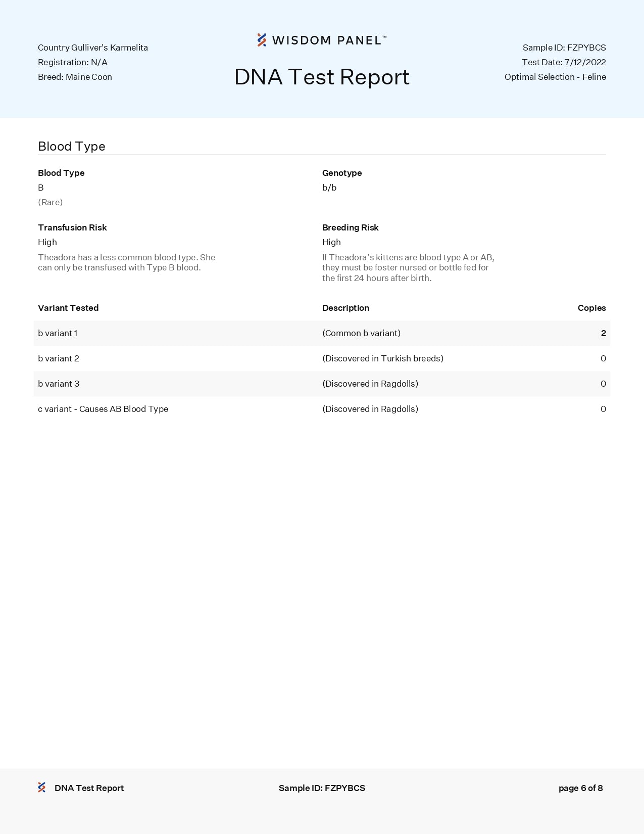
Task: Click the Transfusion Risk label
Action: tap(72, 227)
